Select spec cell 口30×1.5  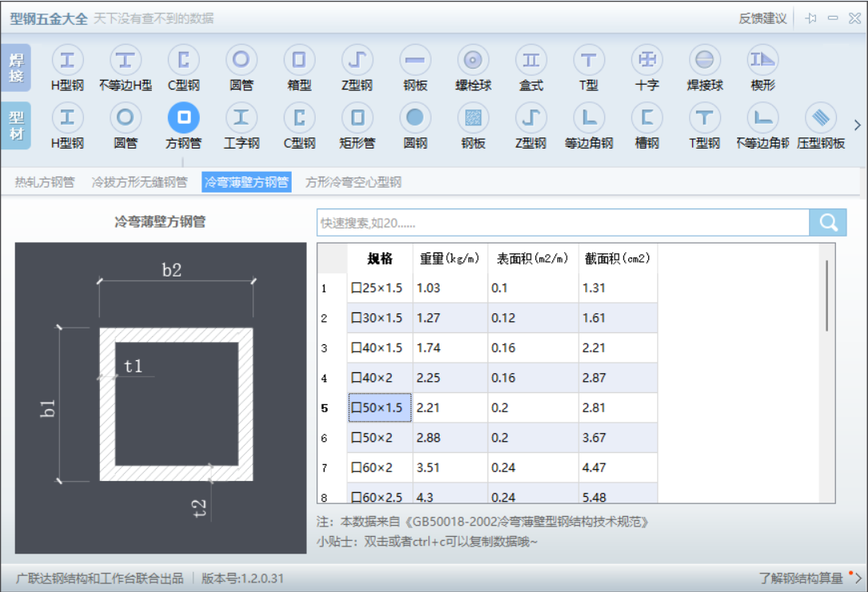[380, 318]
